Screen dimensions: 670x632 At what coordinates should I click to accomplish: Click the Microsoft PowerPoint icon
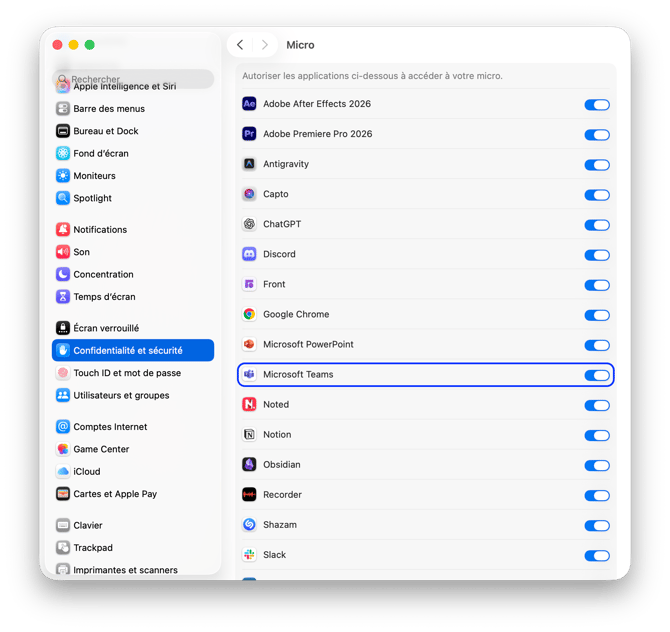point(250,344)
